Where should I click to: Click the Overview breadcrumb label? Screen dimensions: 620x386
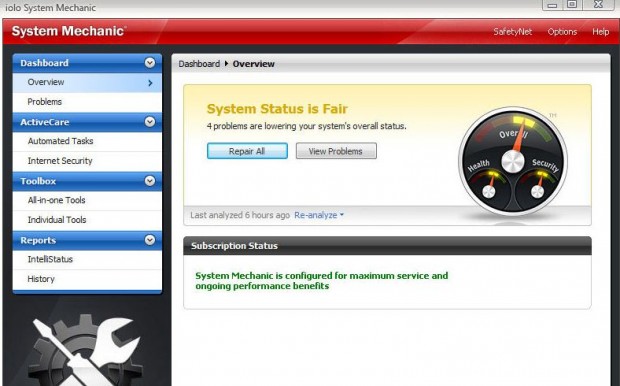click(x=253, y=64)
